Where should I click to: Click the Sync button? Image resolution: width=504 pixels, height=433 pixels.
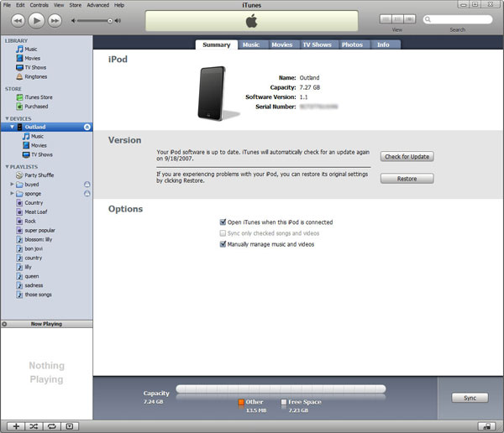point(470,398)
